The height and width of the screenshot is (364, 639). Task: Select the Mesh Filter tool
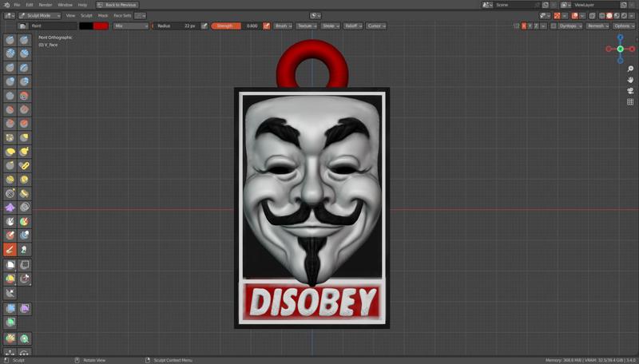[x=10, y=309]
